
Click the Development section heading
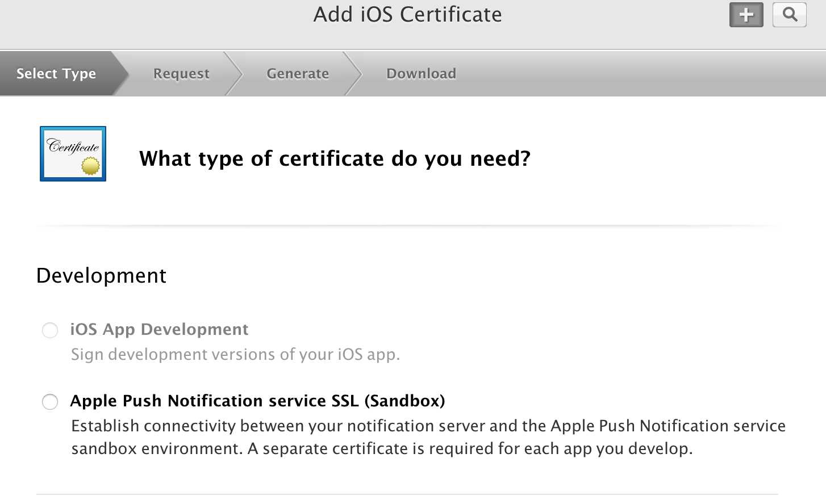coord(101,275)
